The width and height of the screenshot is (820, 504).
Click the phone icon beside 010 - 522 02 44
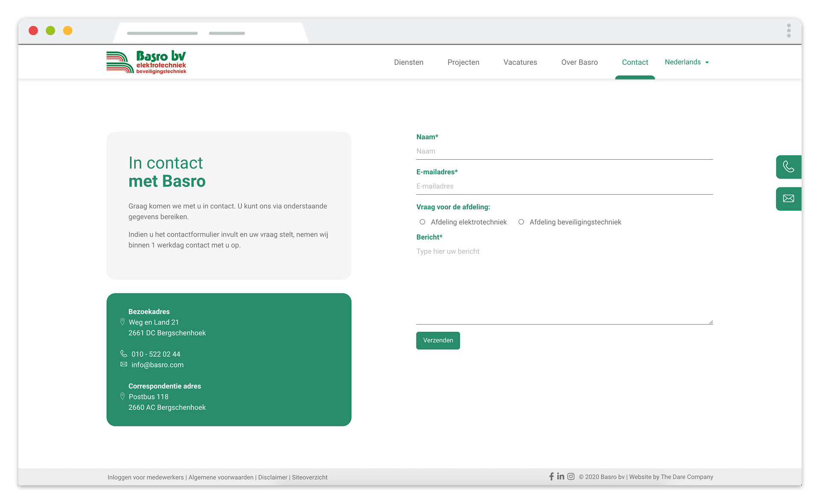tap(124, 354)
